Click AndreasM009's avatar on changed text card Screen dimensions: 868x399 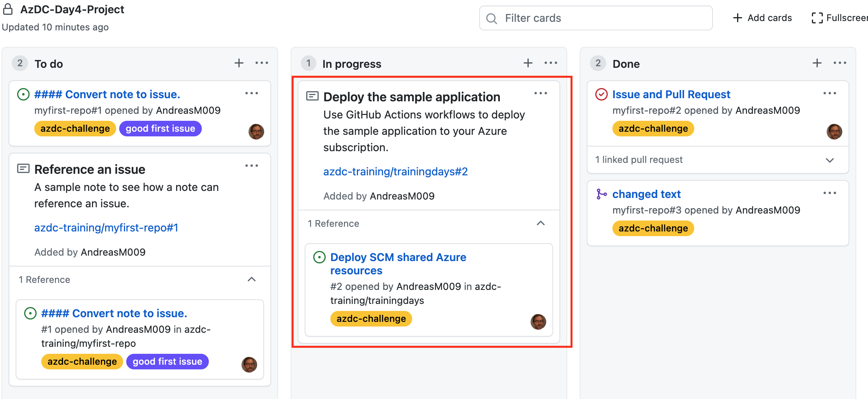pyautogui.click(x=834, y=231)
